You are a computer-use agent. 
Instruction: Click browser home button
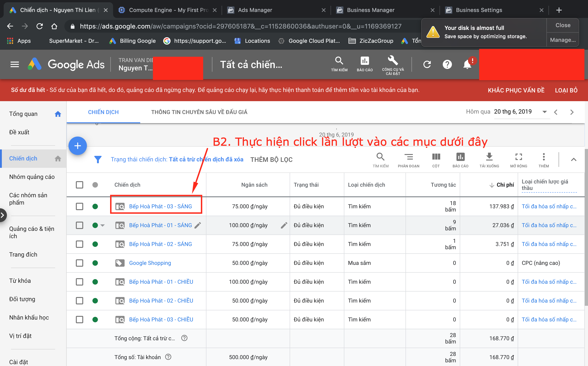54,26
